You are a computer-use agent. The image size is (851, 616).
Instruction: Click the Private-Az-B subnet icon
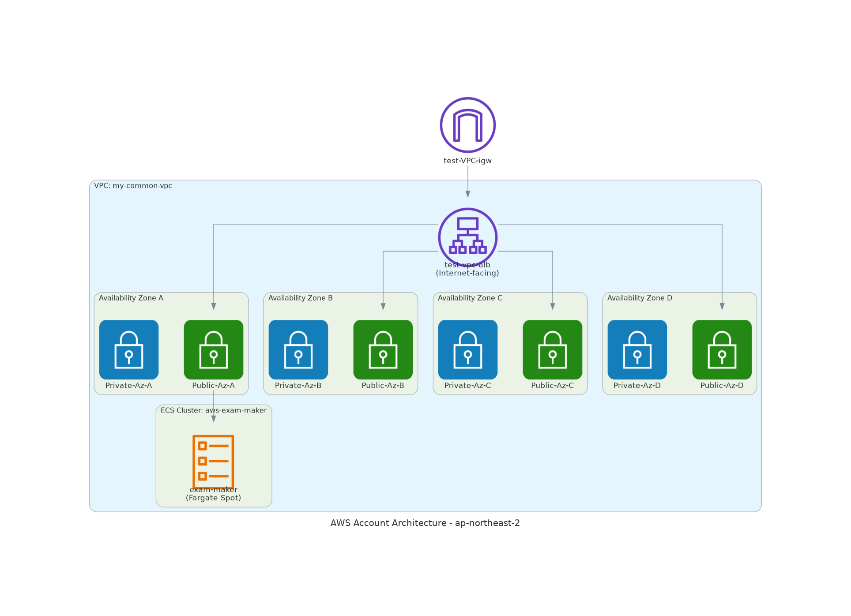298,349
